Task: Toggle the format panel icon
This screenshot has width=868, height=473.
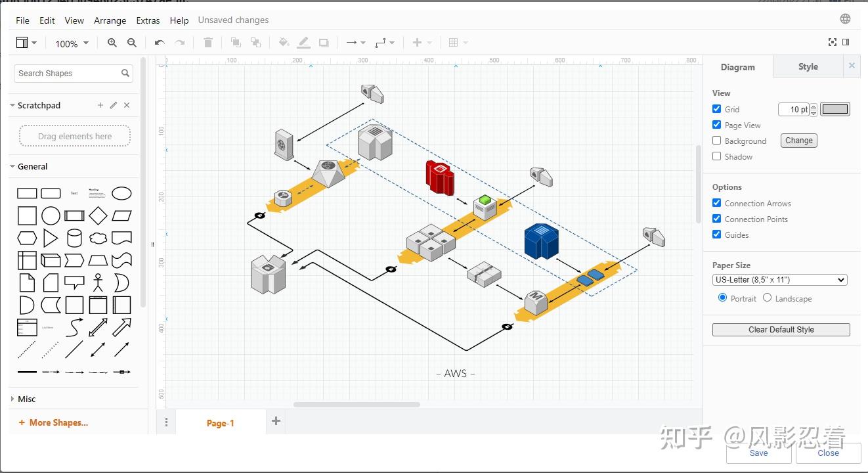Action: (x=846, y=42)
